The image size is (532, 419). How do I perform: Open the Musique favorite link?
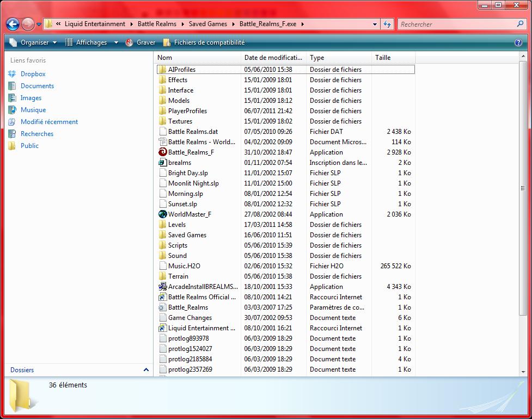pos(33,110)
